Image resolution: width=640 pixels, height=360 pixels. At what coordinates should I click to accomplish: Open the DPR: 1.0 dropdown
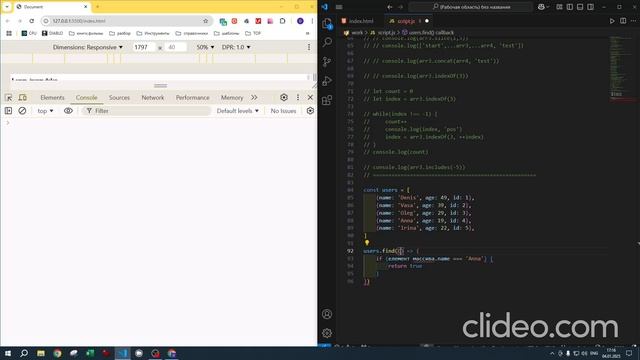(236, 47)
